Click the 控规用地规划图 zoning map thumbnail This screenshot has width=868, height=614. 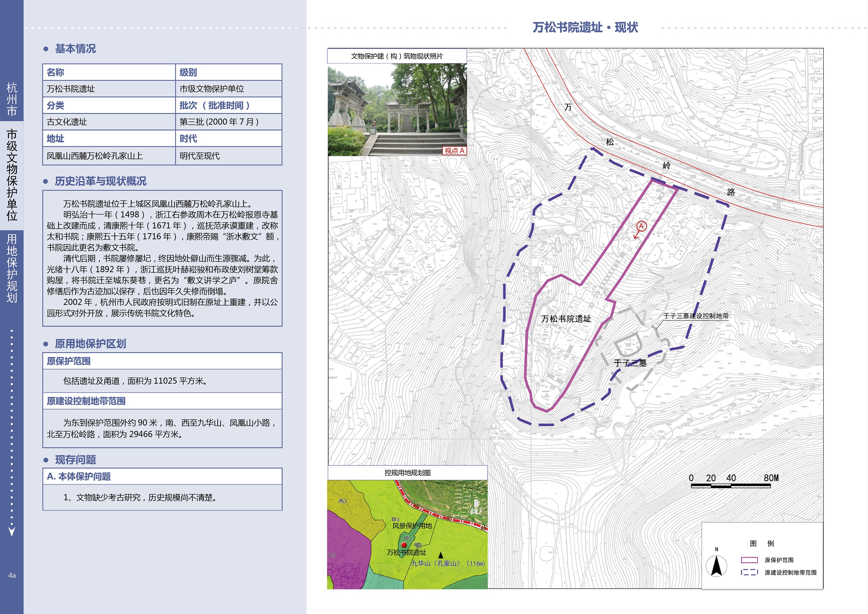pos(407,534)
